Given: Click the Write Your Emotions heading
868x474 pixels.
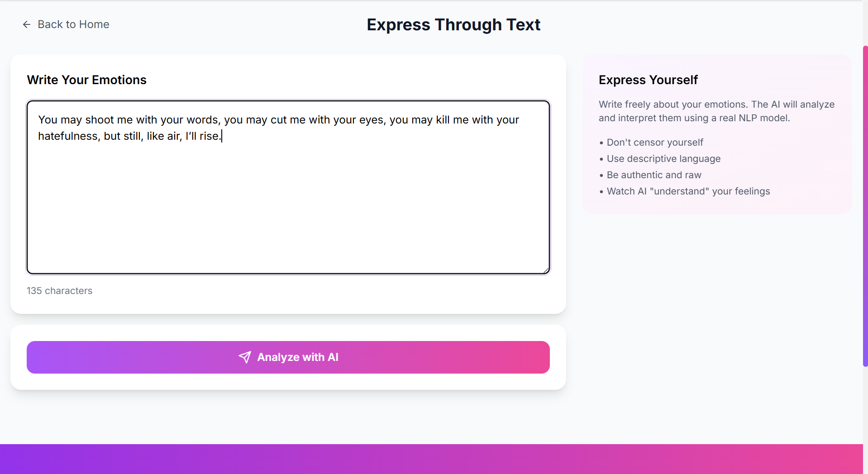Looking at the screenshot, I should click(86, 80).
